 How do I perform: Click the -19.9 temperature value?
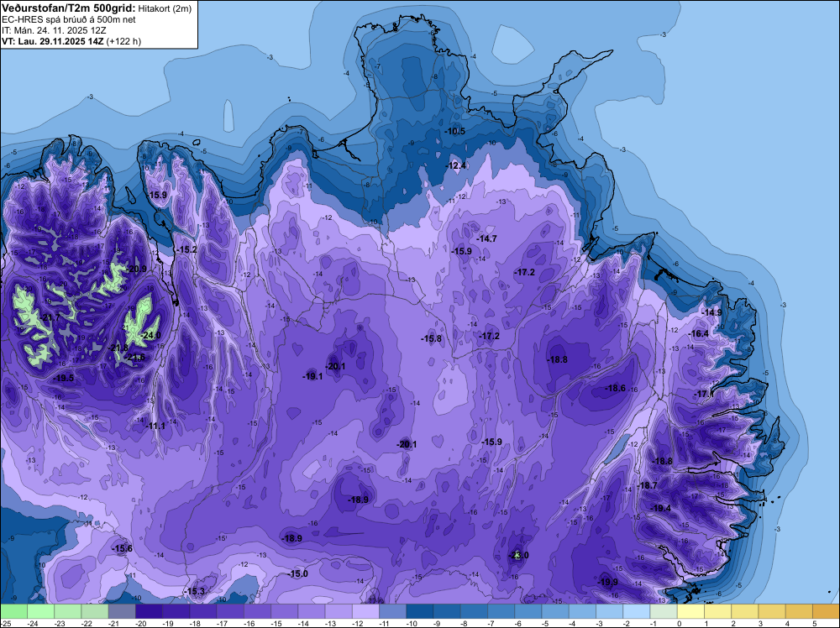(607, 582)
